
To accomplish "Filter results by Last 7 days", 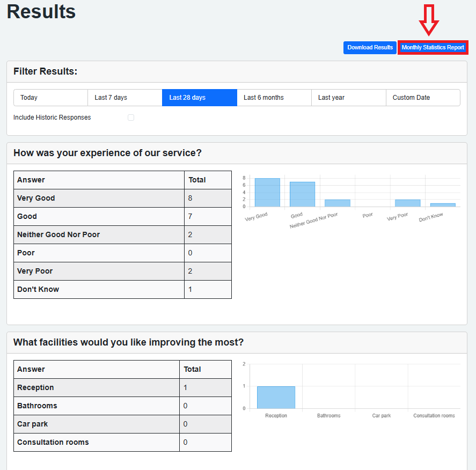I will pyautogui.click(x=125, y=98).
